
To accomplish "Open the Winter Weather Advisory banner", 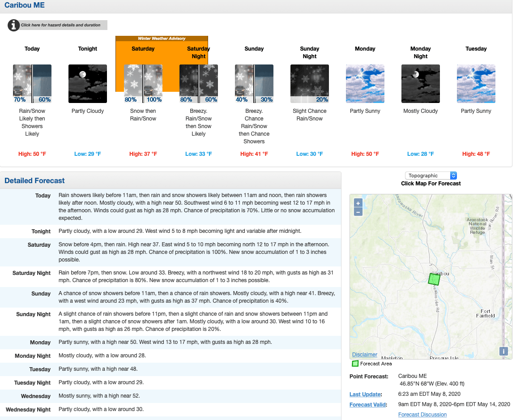I will point(162,39).
